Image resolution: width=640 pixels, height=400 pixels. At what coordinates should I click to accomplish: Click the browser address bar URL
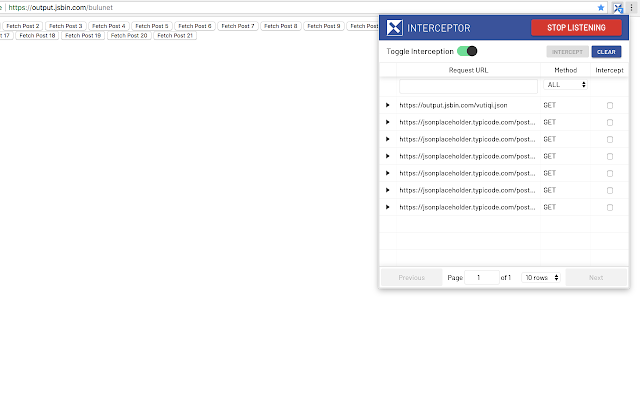[x=60, y=7]
